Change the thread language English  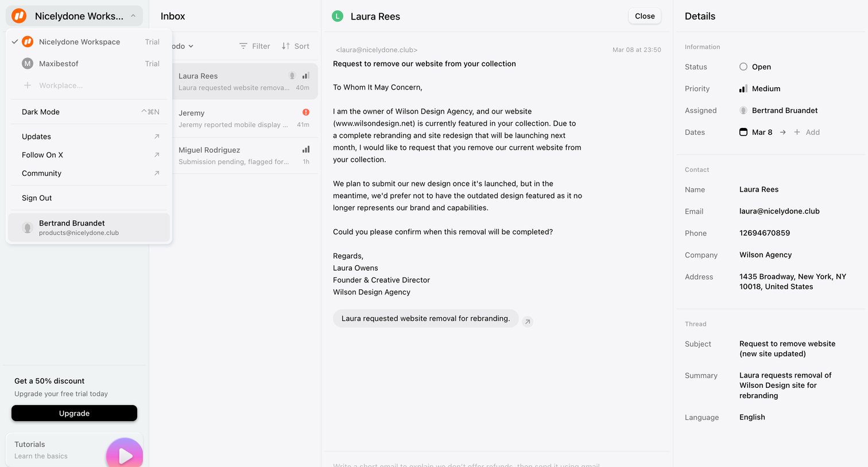(x=752, y=417)
